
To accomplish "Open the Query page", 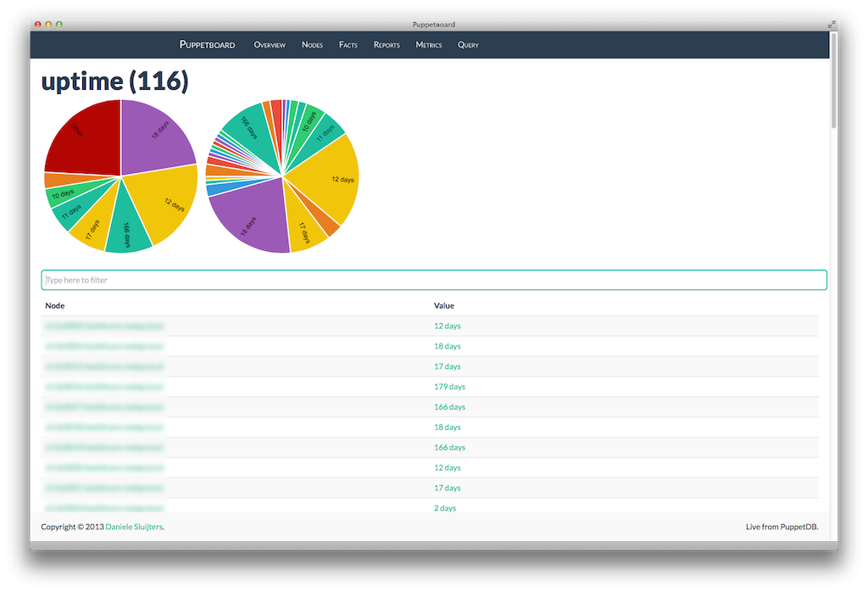I will click(x=468, y=45).
